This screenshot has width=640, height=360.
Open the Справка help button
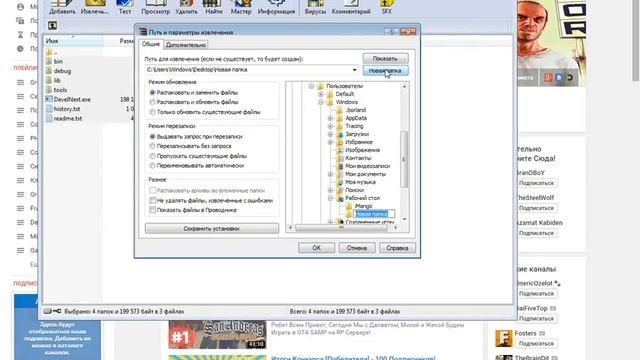point(397,248)
